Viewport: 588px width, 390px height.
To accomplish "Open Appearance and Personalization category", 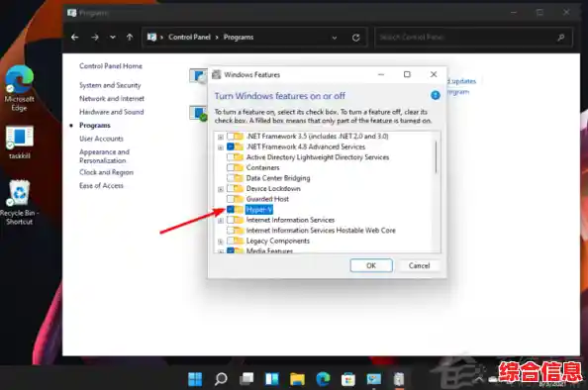I will (104, 156).
